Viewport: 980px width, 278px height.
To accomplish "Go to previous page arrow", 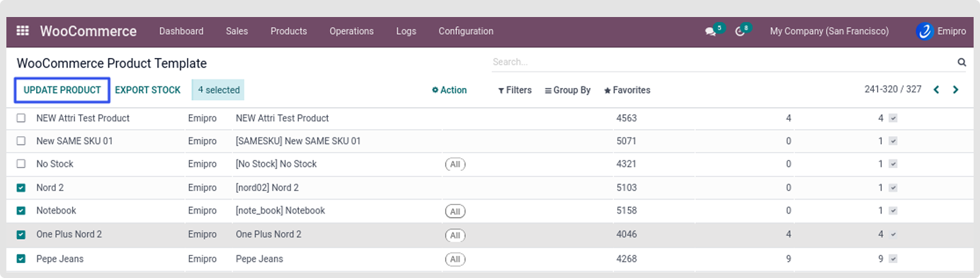I will pyautogui.click(x=936, y=90).
